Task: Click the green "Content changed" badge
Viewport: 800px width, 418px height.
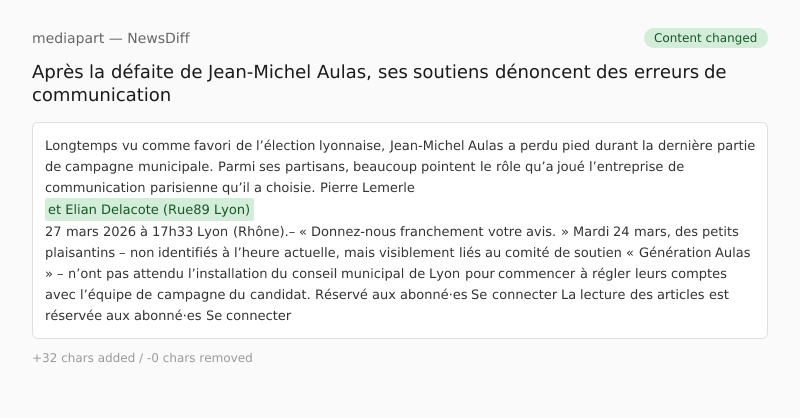Action: pos(705,38)
